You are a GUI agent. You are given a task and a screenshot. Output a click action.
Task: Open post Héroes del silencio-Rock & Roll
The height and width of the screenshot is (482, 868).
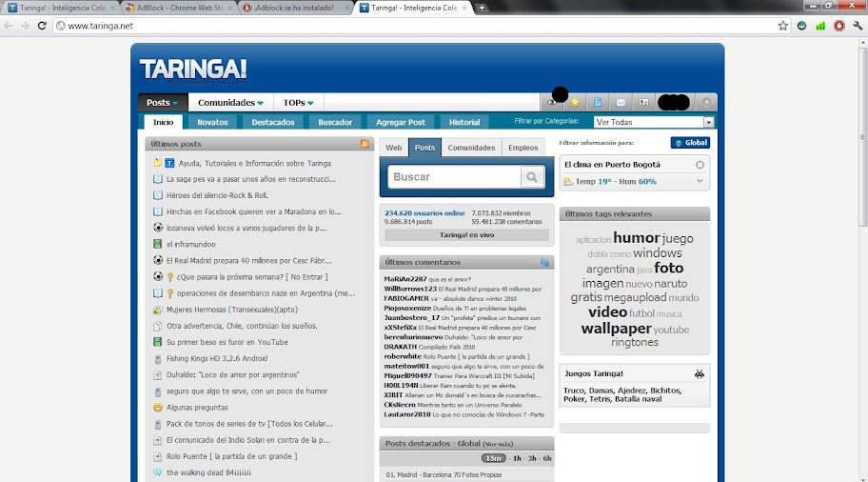click(217, 195)
